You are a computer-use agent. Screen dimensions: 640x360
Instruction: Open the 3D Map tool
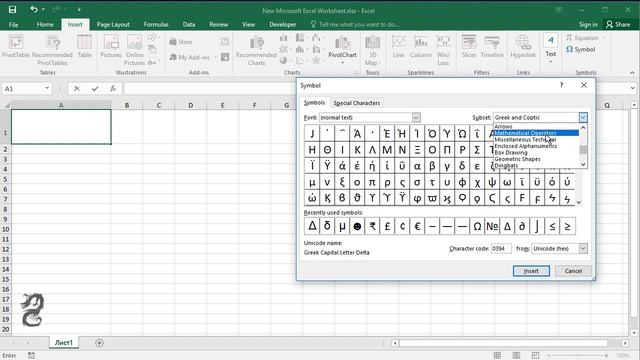372,50
